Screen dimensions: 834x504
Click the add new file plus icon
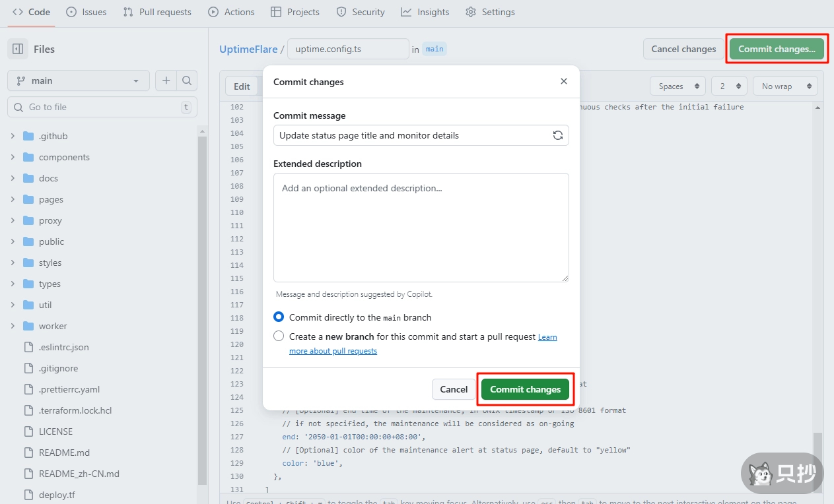(166, 80)
